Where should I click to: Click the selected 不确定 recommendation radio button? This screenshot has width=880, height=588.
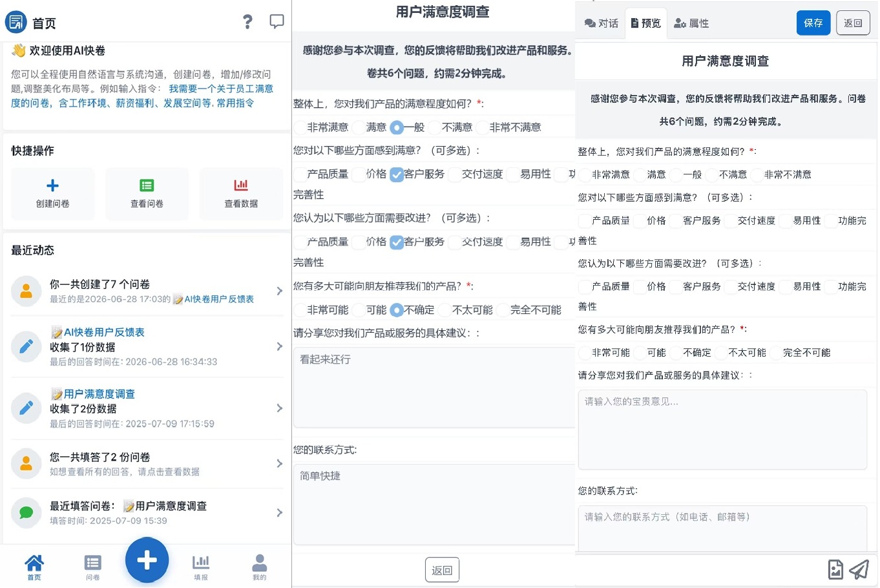[x=397, y=310]
